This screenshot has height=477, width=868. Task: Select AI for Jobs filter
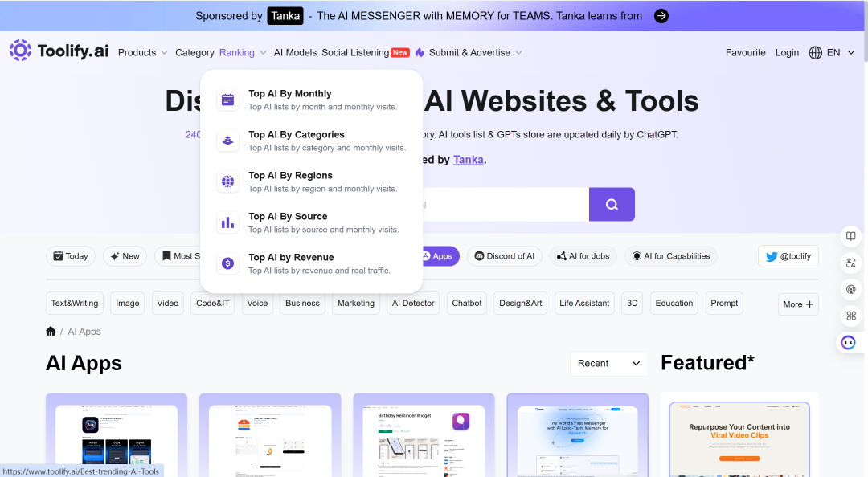coord(583,256)
